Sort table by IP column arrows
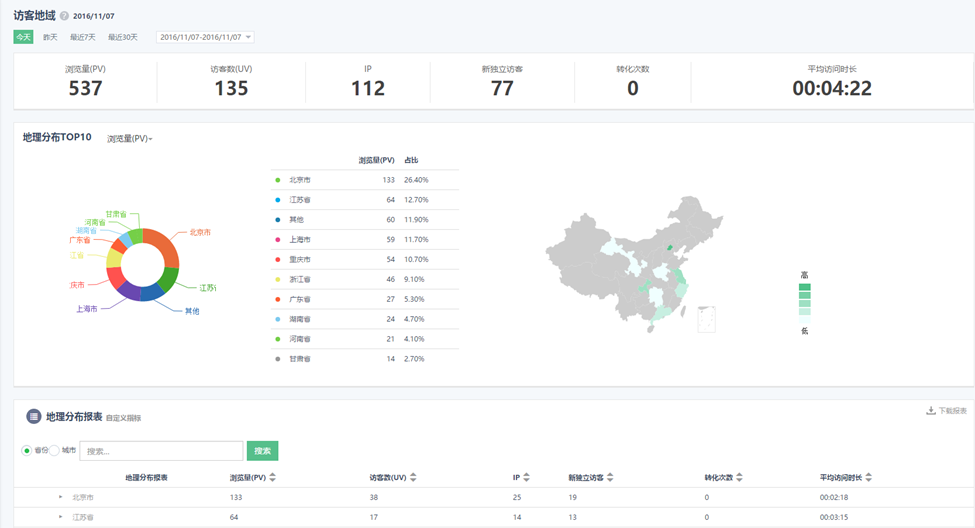The width and height of the screenshot is (975, 528). click(529, 478)
